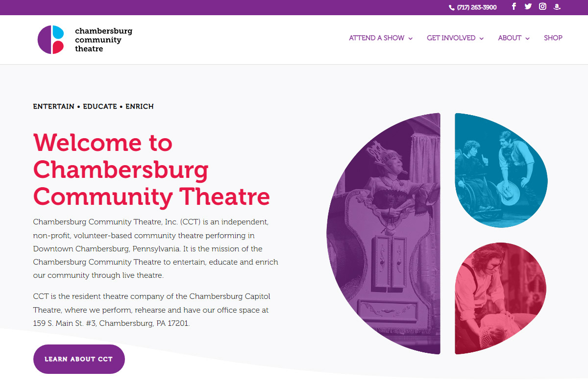This screenshot has height=392, width=588.
Task: Open the Instagram icon link
Action: click(x=542, y=6)
